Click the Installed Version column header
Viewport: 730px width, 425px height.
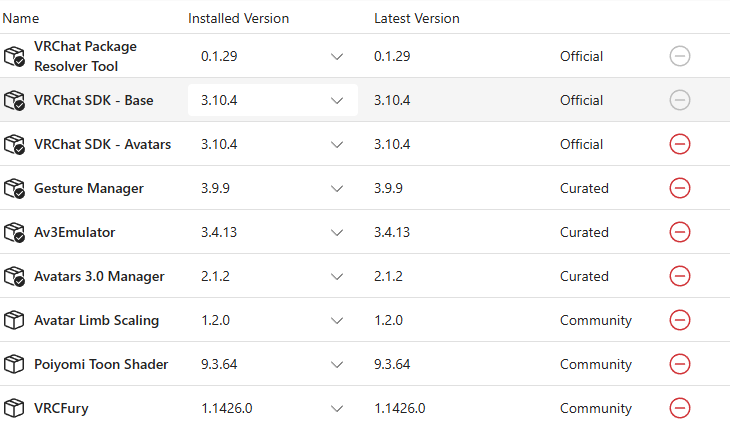tap(238, 18)
